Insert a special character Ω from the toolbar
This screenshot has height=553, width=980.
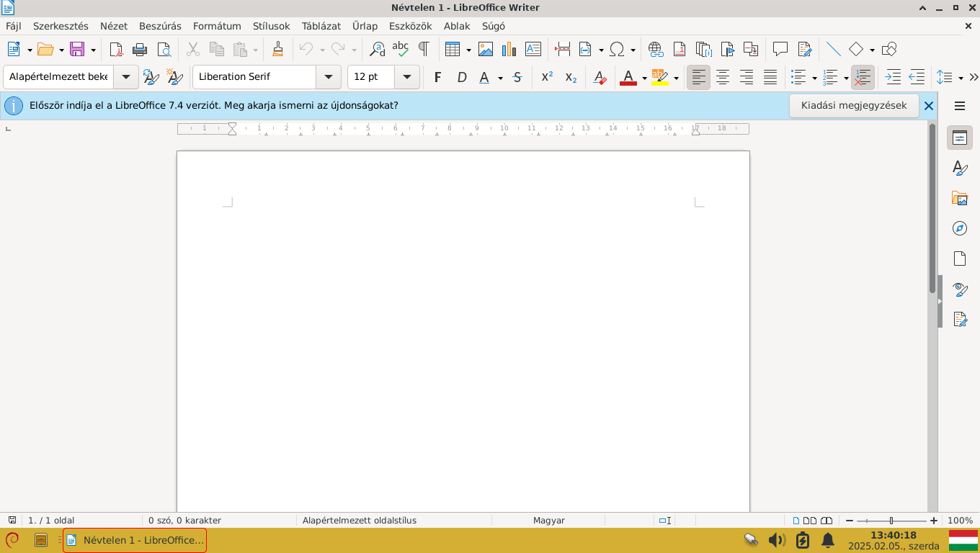[x=618, y=49]
